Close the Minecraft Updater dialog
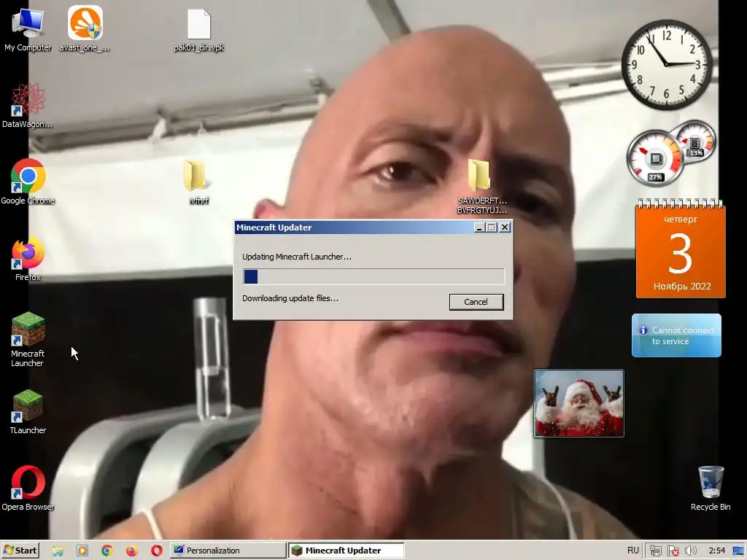The width and height of the screenshot is (747, 560). click(505, 227)
